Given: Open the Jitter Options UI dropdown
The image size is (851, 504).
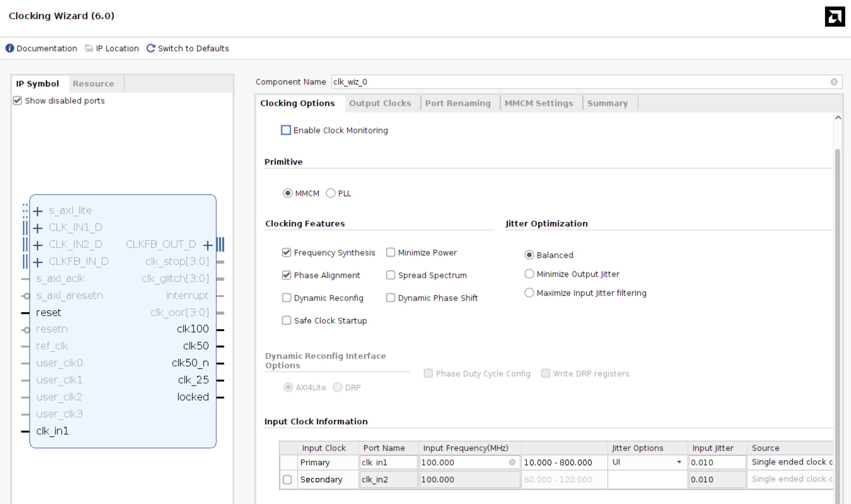Looking at the screenshot, I should [679, 462].
